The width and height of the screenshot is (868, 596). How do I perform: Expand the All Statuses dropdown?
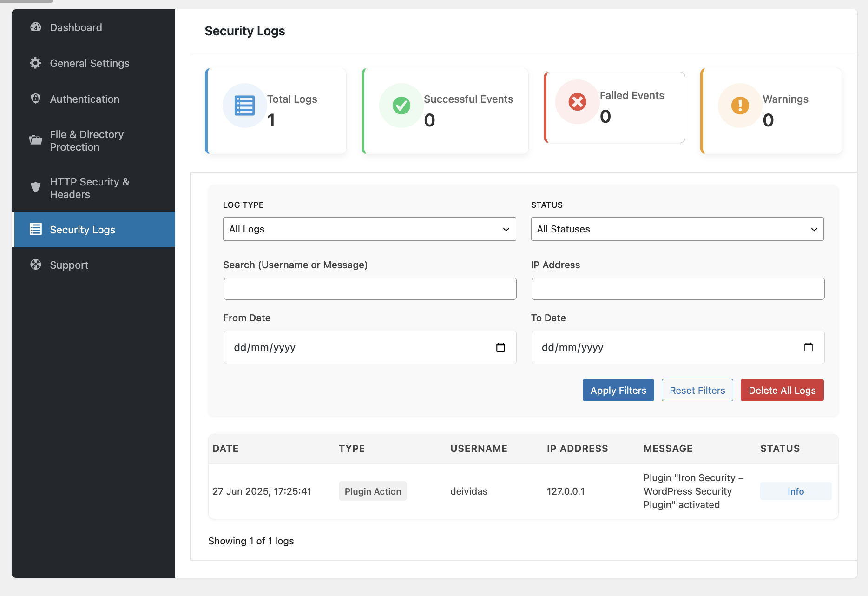(x=677, y=229)
